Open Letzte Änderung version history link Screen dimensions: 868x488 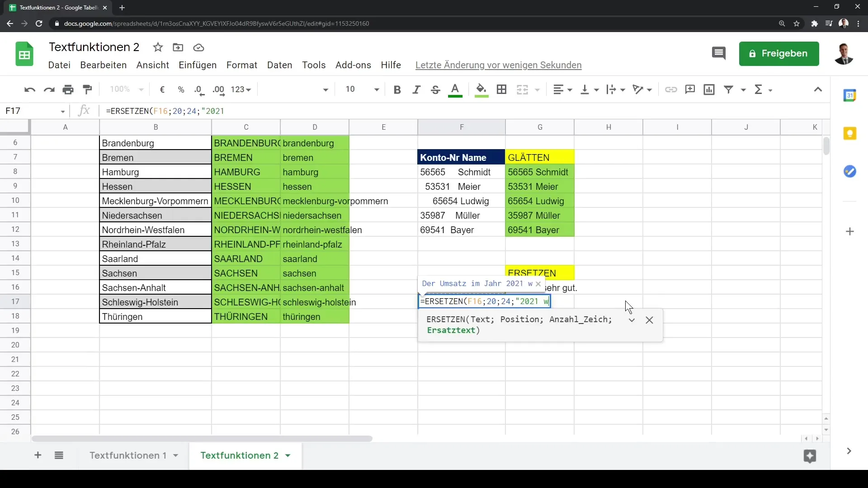coord(499,65)
